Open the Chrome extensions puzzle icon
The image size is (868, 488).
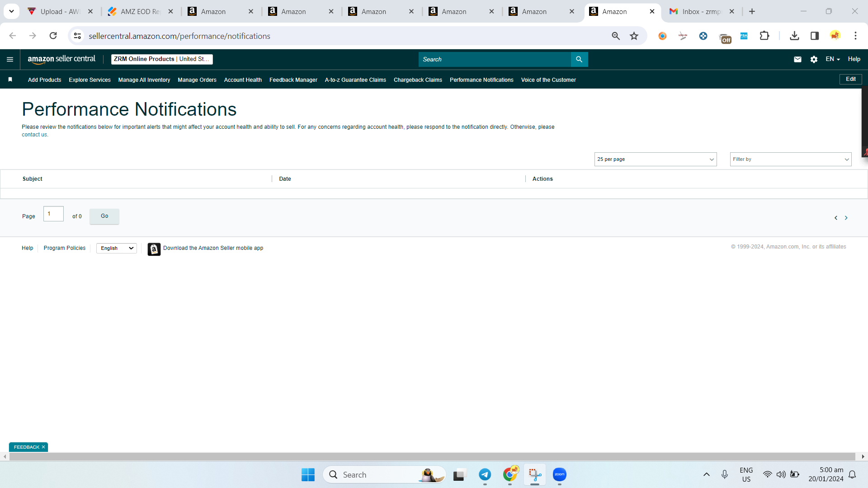764,36
